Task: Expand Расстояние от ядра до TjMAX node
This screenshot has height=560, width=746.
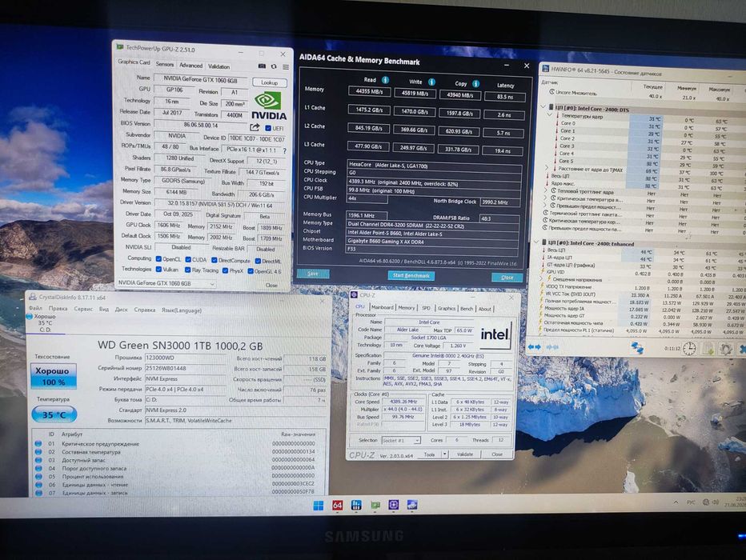Action: (547, 168)
